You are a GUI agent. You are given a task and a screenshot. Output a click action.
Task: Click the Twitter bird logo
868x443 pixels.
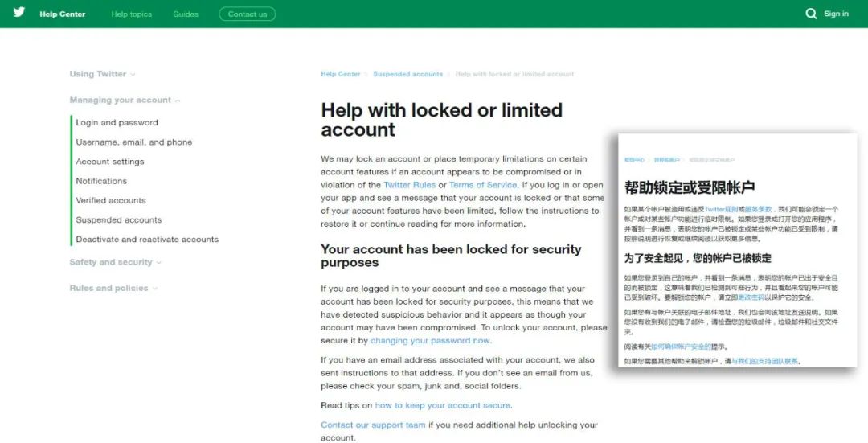[x=18, y=13]
